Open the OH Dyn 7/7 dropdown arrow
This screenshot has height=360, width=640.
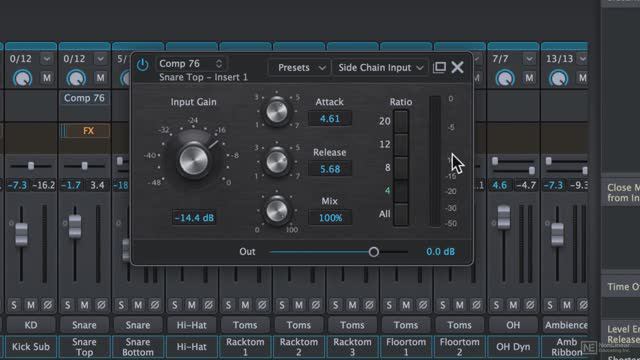pyautogui.click(x=529, y=59)
